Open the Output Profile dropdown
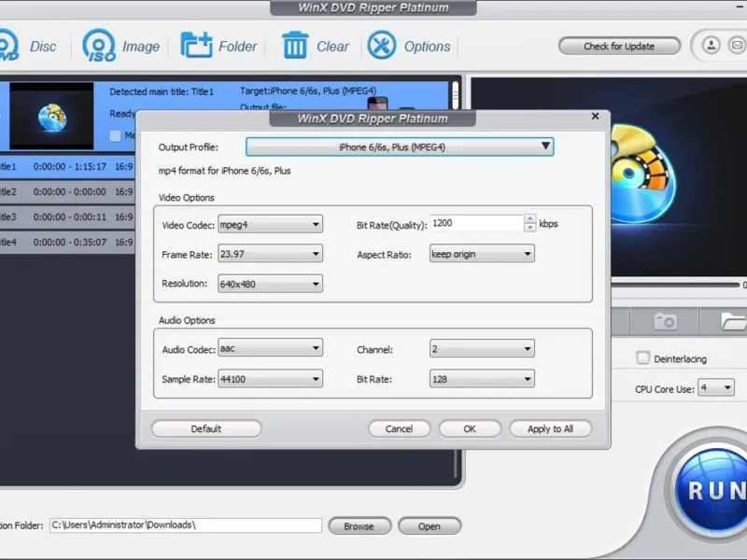 pyautogui.click(x=400, y=147)
